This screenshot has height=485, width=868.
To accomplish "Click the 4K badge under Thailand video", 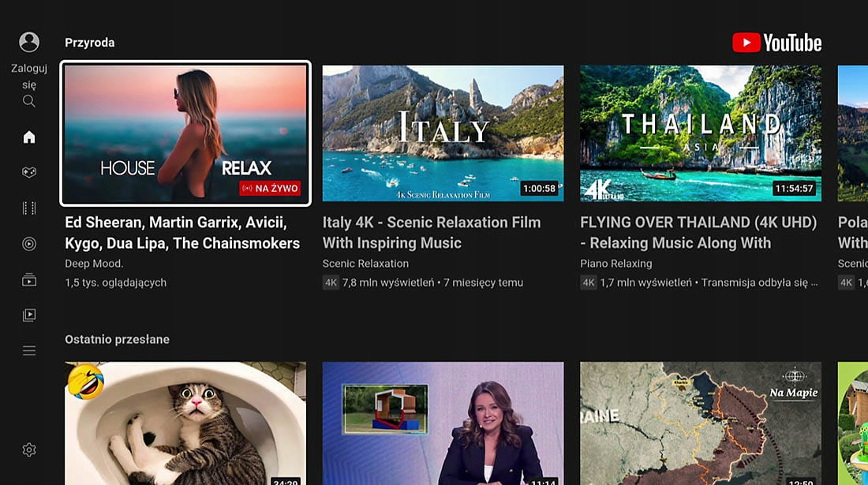I will [589, 283].
